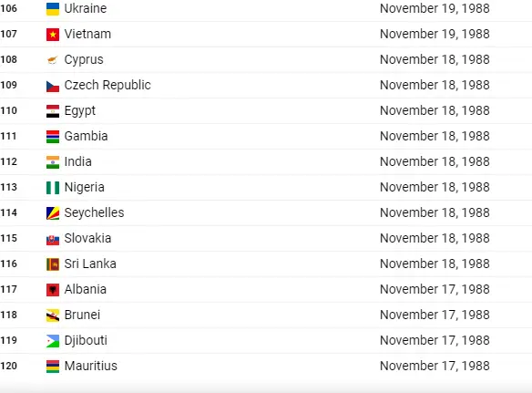Click the Sri Lanka flag icon

point(53,264)
